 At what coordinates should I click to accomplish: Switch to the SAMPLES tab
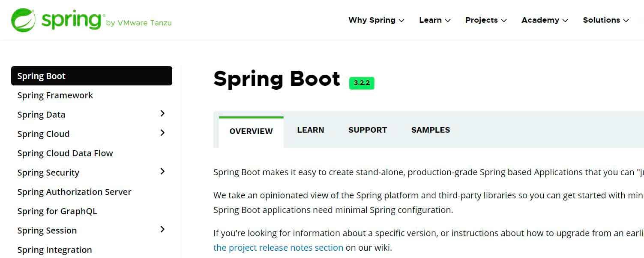click(431, 130)
